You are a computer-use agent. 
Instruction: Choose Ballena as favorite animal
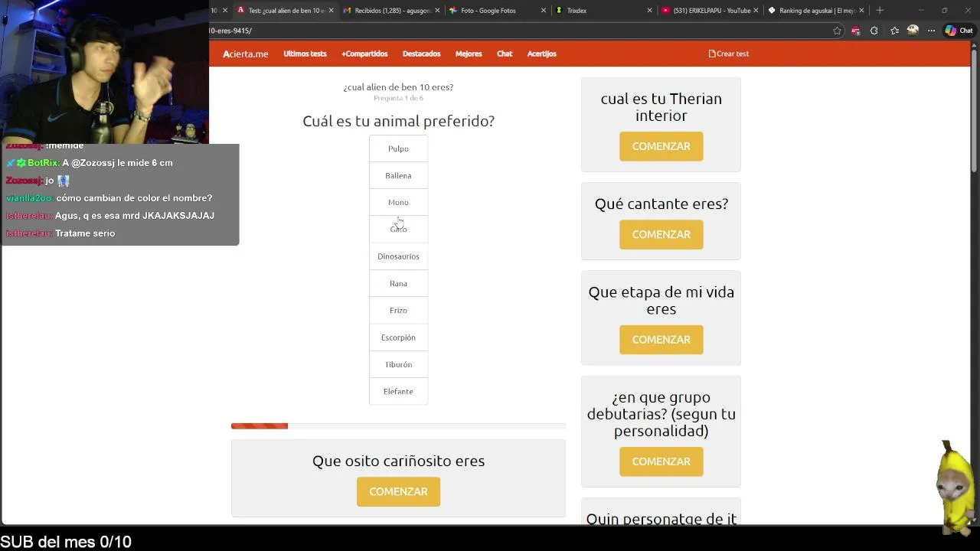click(x=398, y=175)
